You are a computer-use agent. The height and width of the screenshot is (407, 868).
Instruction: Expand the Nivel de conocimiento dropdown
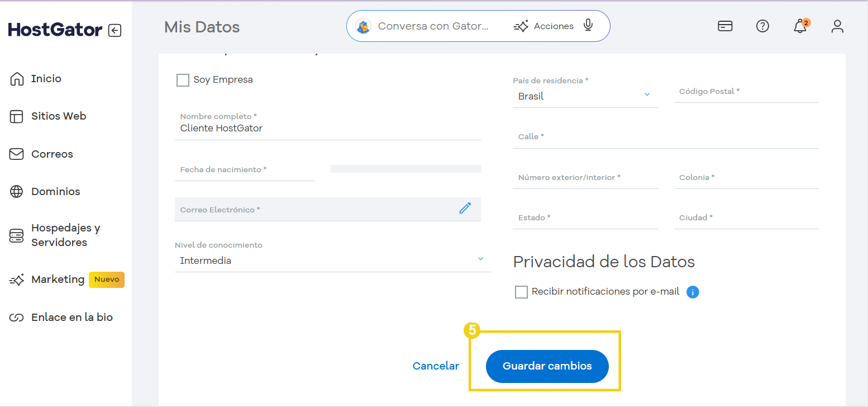pos(480,259)
